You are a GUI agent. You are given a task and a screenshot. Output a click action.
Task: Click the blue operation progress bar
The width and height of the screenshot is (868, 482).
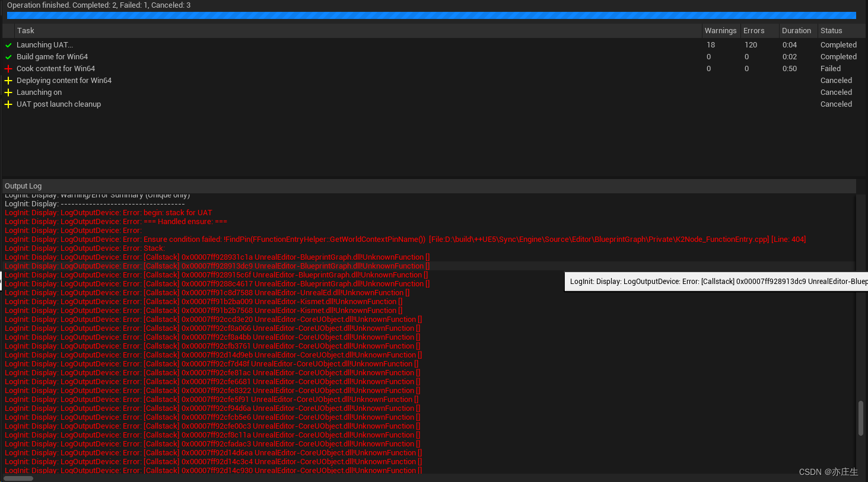(433, 15)
